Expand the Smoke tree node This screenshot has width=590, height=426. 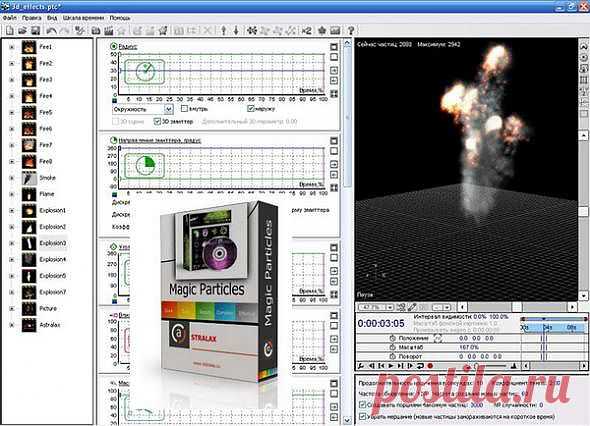point(12,178)
